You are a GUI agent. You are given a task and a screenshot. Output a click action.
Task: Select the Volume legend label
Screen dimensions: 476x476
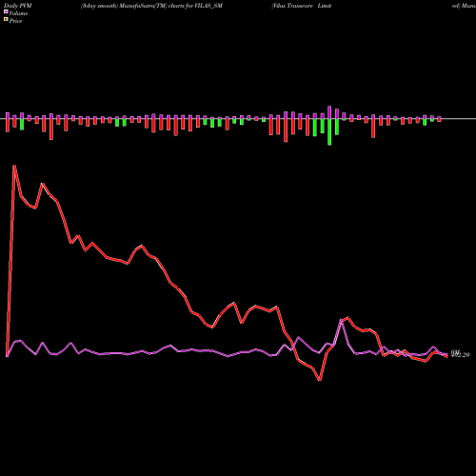tap(18, 13)
